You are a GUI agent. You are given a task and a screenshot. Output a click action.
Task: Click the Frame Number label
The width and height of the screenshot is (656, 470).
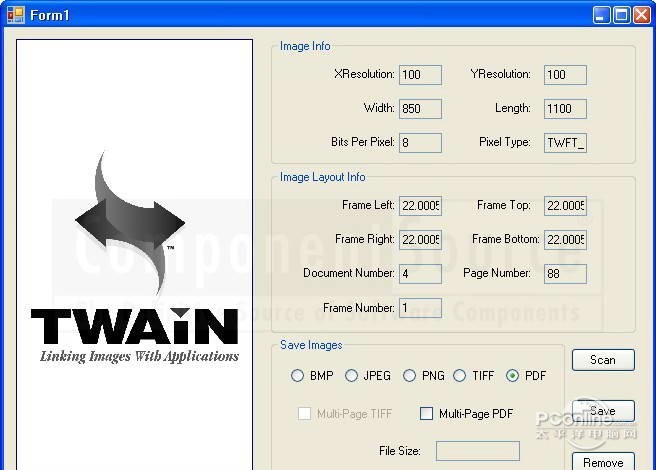(359, 308)
